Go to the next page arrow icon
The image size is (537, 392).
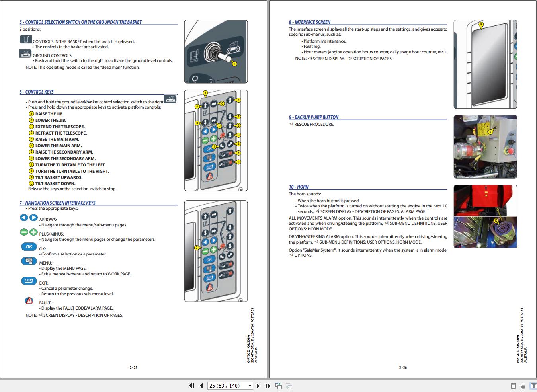258,386
